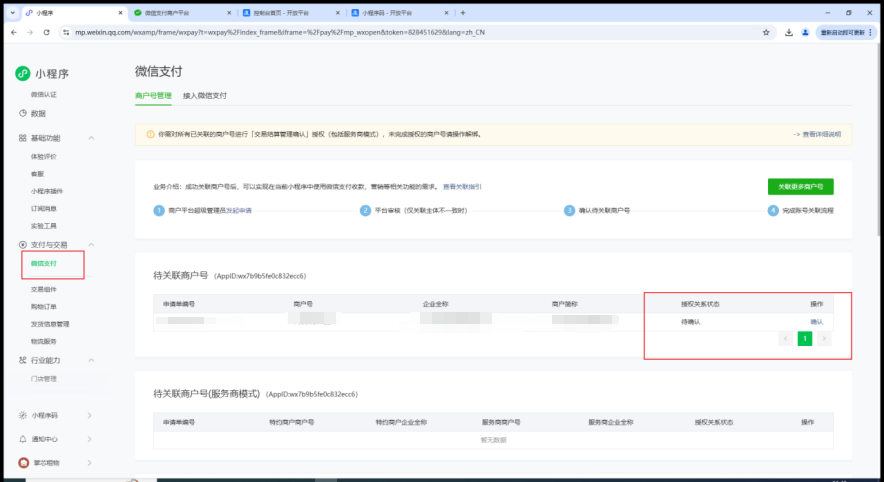Screen dimensions: 884x482
Task: Click the green 小程序 logo icon
Action: 23,73
